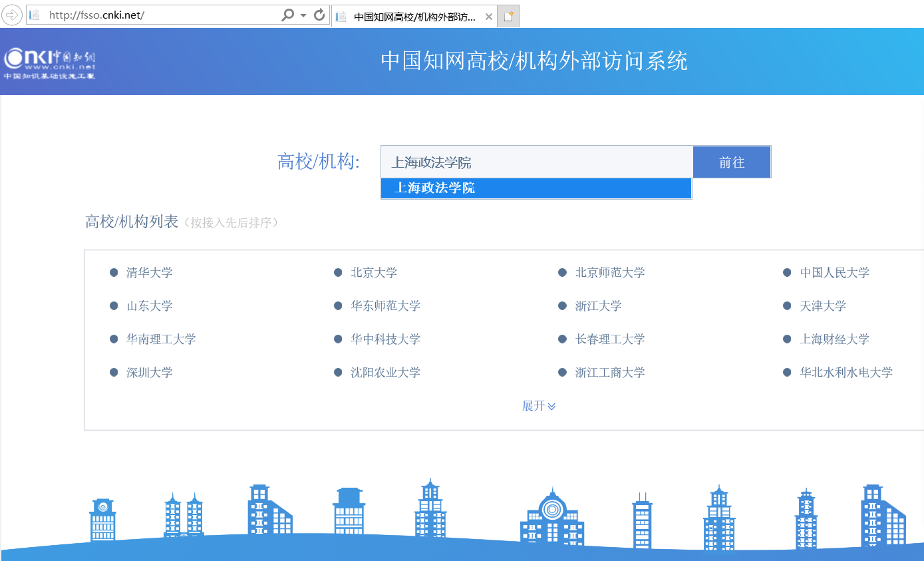Open the 北京大学 link
Viewport: 924px width, 561px height.
pos(374,273)
